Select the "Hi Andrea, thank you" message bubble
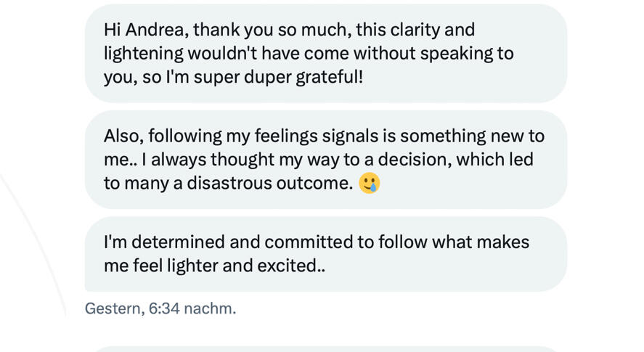This screenshot has width=644, height=352. (x=326, y=53)
